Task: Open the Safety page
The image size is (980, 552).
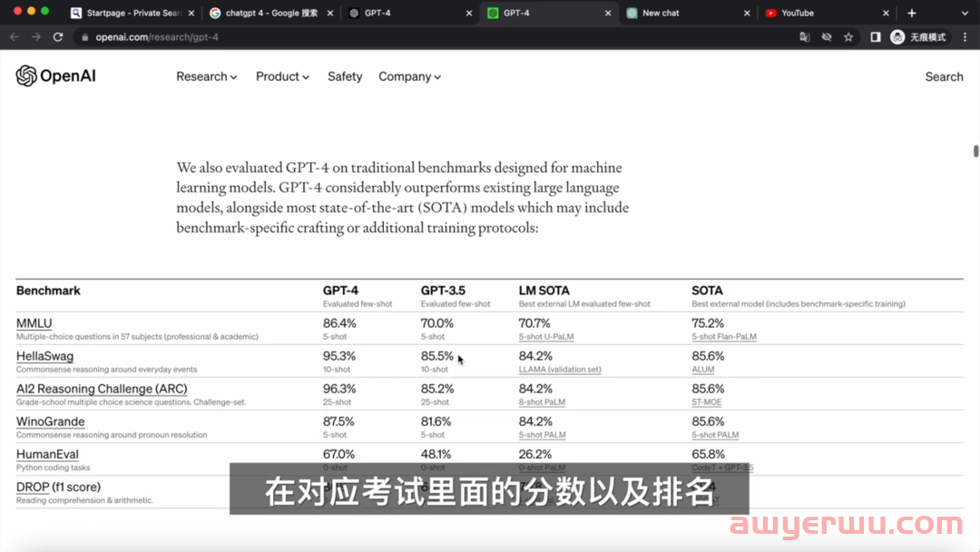Action: pyautogui.click(x=345, y=76)
